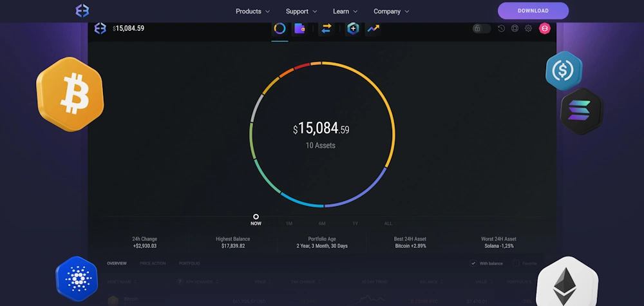The image size is (644, 306).
Task: Sort by the 24H Change column
Action: (x=305, y=282)
